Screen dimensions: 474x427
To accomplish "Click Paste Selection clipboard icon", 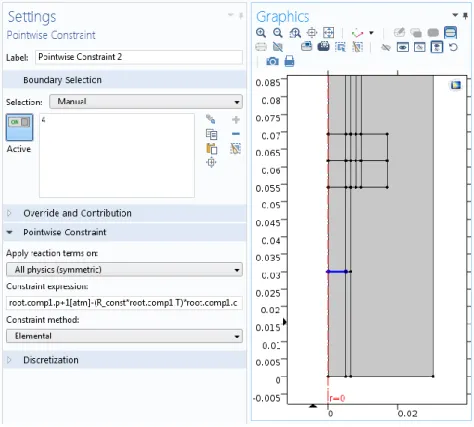I will 212,149.
